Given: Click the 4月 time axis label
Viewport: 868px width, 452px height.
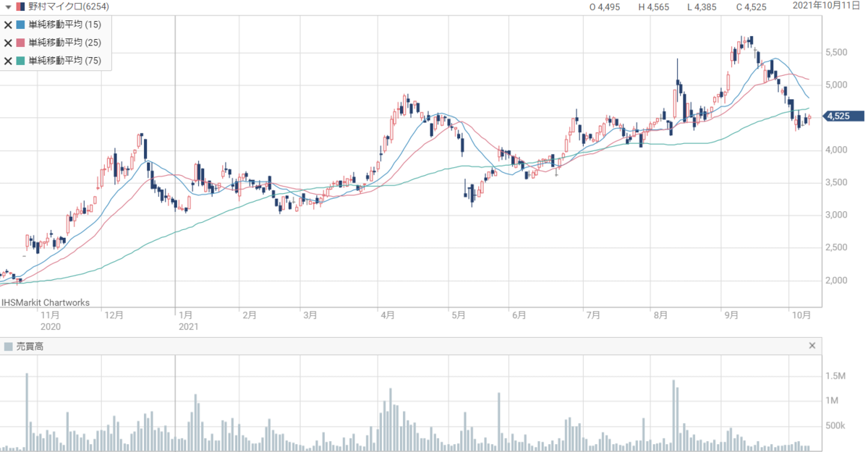Looking at the screenshot, I should pyautogui.click(x=386, y=315).
